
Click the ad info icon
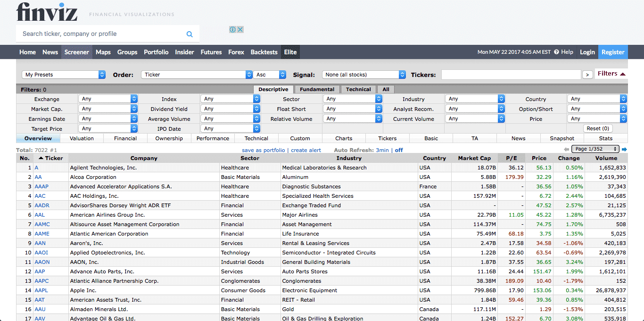[232, 29]
